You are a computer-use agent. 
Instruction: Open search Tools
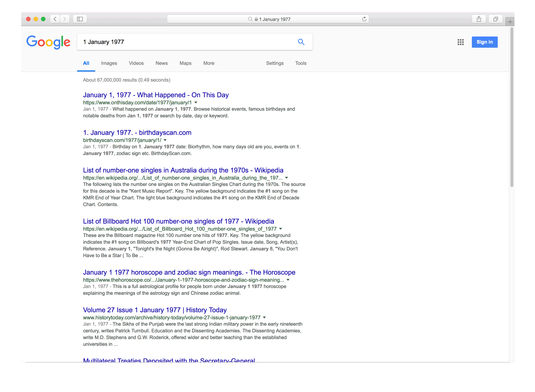tap(301, 63)
